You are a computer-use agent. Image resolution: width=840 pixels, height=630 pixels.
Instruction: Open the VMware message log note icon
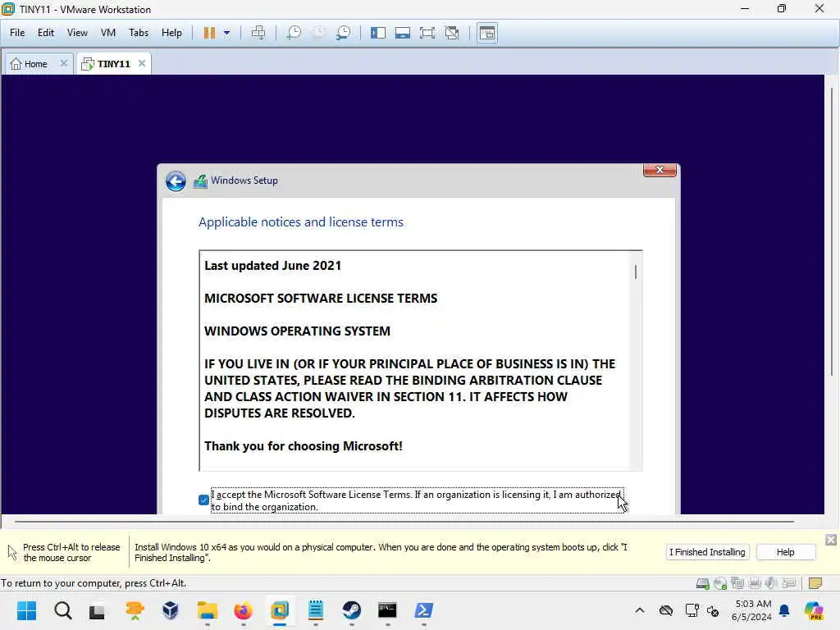pyautogui.click(x=815, y=583)
